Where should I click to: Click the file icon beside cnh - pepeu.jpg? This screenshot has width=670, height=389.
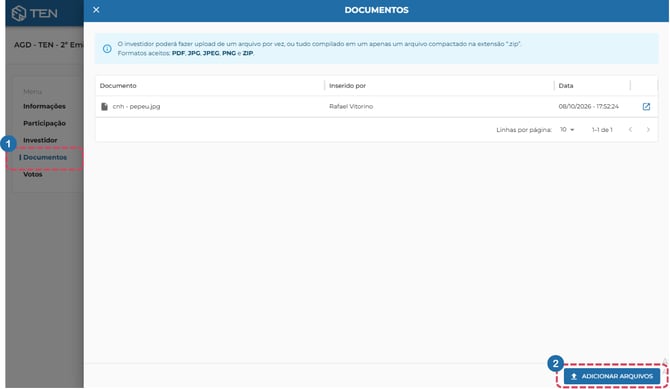[x=104, y=106]
